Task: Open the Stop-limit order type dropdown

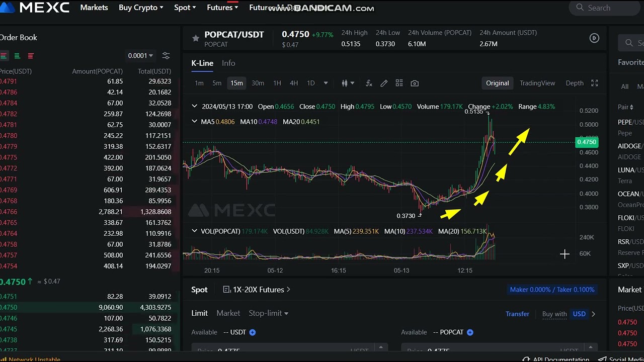Action: click(269, 313)
